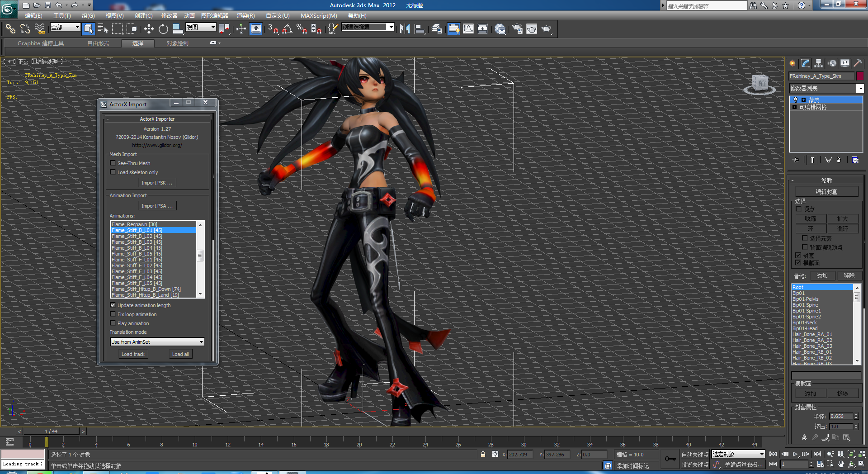Open 选定对象 key filter dropdown
The image size is (868, 474).
pyautogui.click(x=738, y=454)
